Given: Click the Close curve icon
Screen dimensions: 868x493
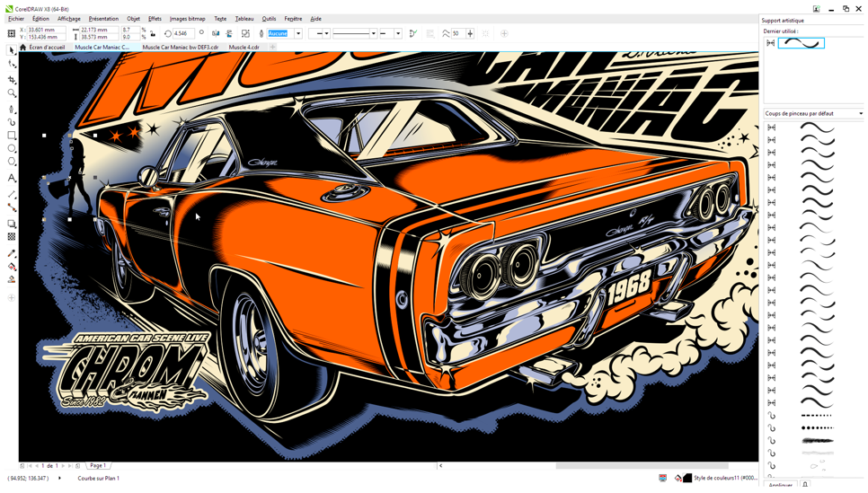Looking at the screenshot, I should point(413,34).
